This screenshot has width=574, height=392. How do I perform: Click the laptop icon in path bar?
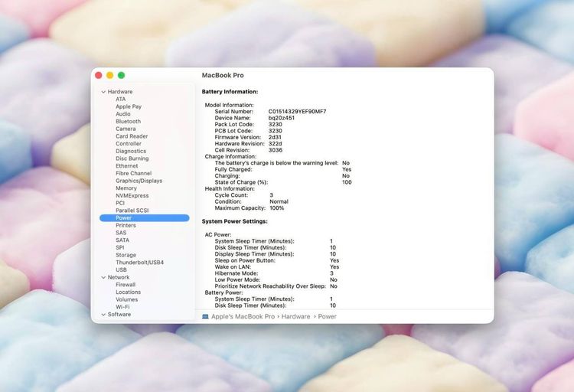[205, 316]
